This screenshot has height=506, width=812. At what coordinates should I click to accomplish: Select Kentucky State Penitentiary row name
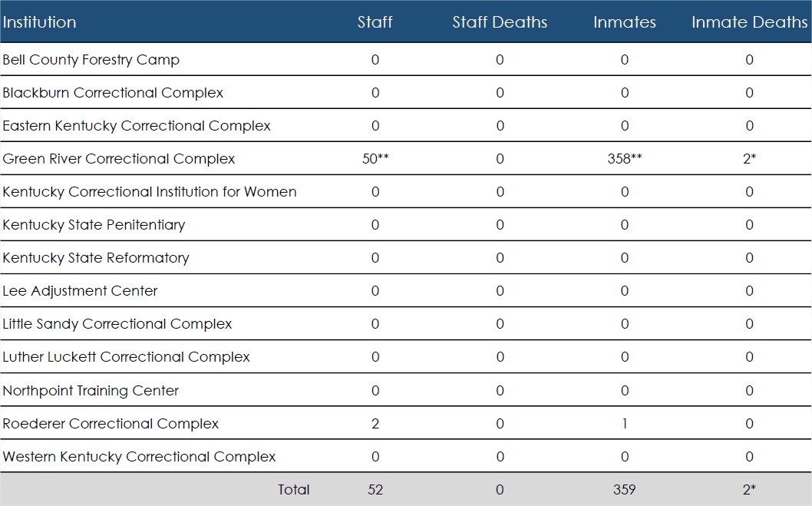94,225
